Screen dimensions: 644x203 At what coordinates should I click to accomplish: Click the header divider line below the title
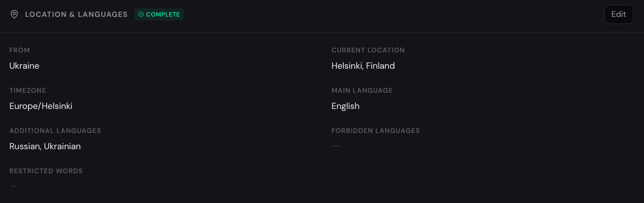(322, 32)
